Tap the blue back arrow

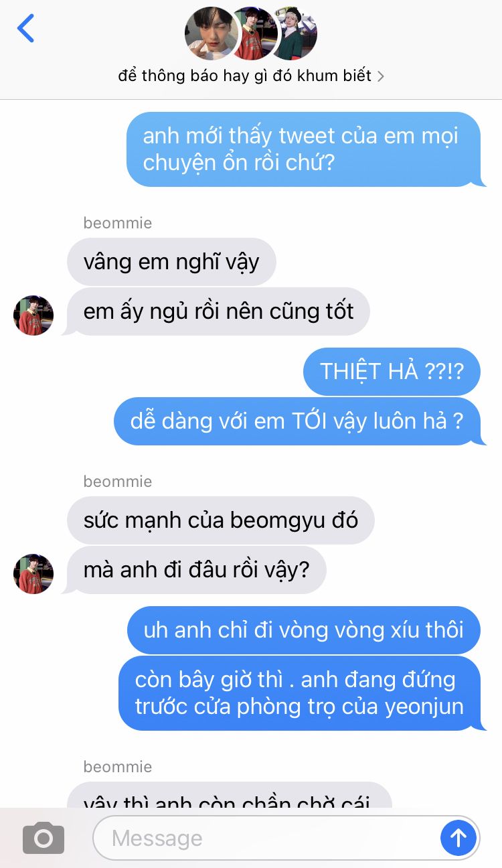tap(25, 28)
